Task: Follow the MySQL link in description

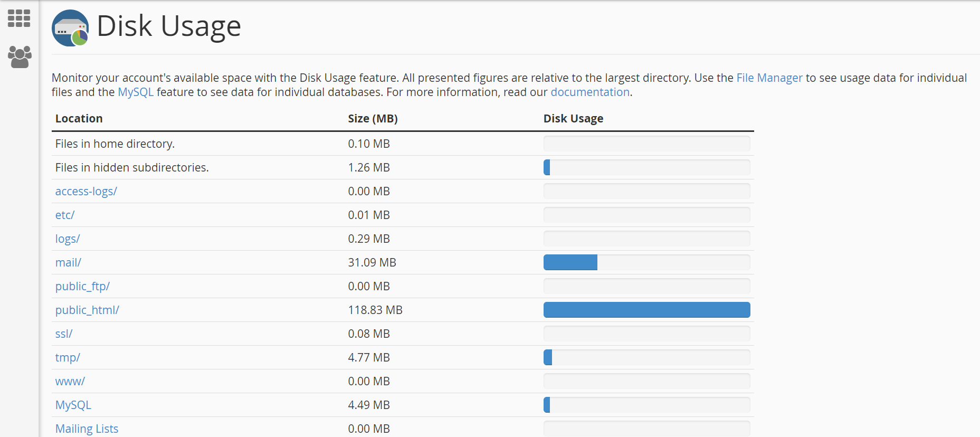Action: pos(136,92)
